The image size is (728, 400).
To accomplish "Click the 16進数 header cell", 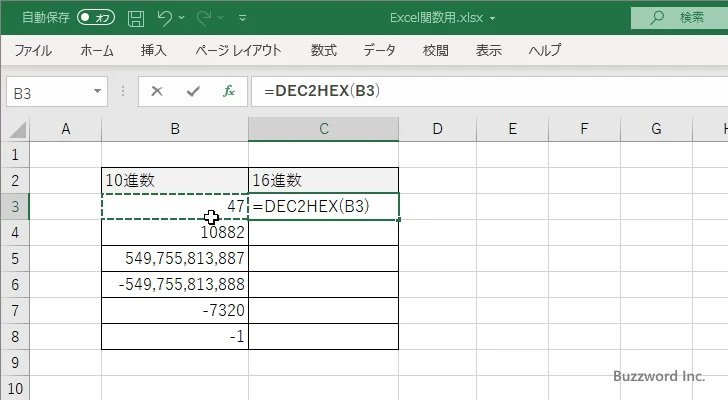I will [324, 181].
